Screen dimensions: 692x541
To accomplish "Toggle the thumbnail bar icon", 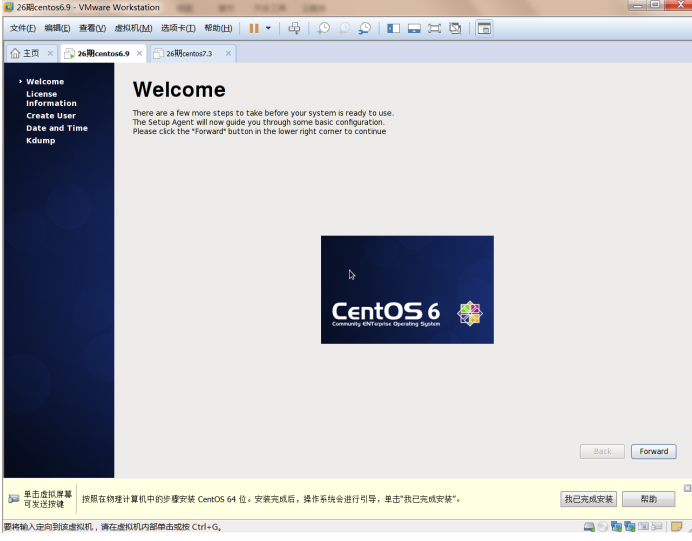I will coord(414,28).
